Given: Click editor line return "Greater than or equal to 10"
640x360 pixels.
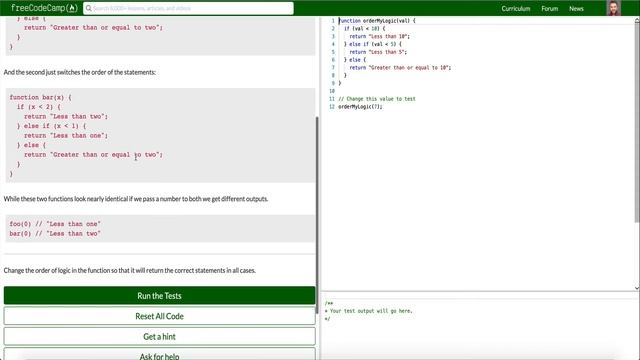Looking at the screenshot, I should pyautogui.click(x=400, y=68).
